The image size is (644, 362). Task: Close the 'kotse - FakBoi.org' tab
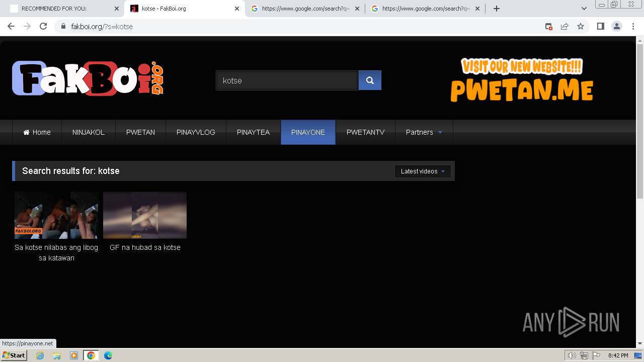click(x=237, y=9)
